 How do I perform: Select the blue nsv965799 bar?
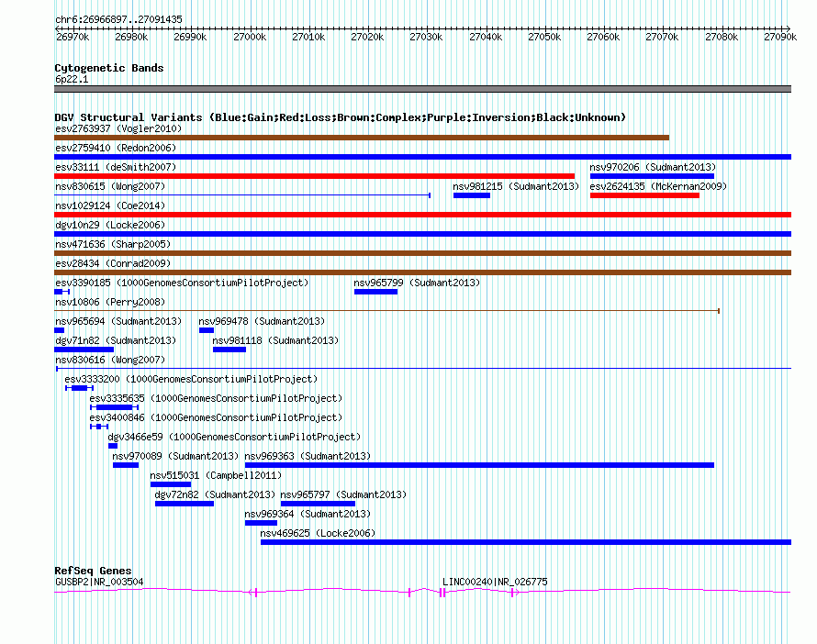click(375, 292)
